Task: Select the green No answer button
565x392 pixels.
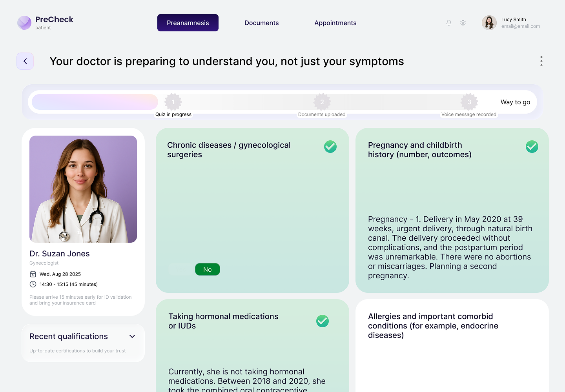Action: pos(208,269)
